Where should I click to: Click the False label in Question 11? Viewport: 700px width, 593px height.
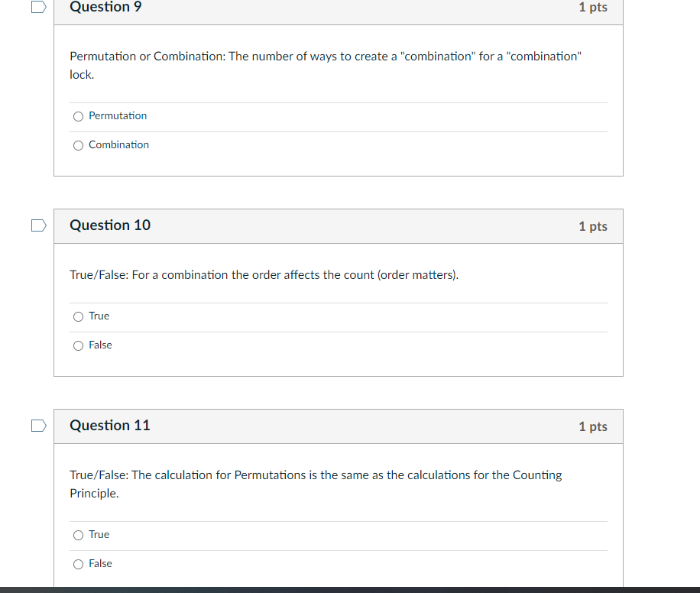click(101, 563)
